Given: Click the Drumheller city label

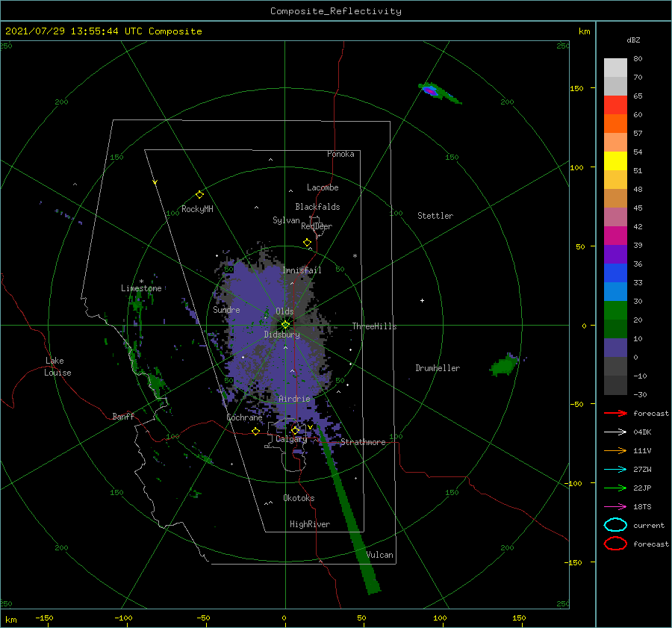Looking at the screenshot, I should pyautogui.click(x=438, y=368).
